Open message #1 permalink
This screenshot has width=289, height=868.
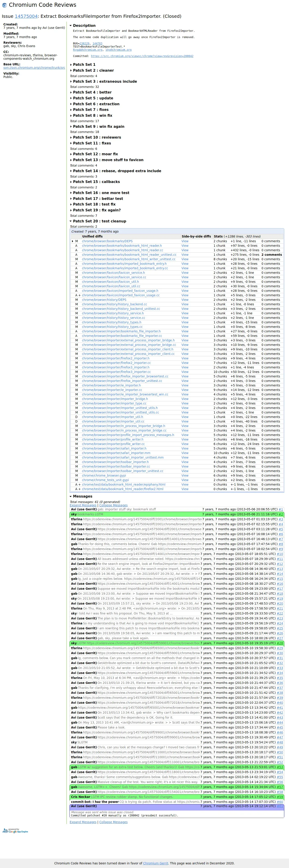[x=281, y=509]
